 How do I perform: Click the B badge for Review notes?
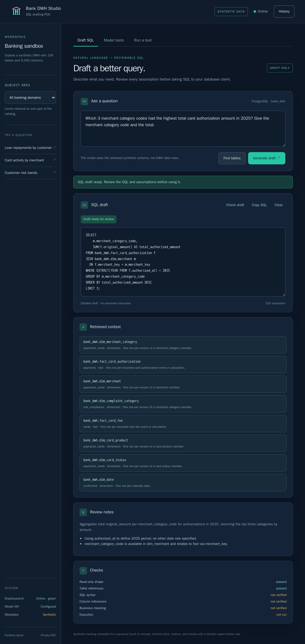tap(83, 512)
